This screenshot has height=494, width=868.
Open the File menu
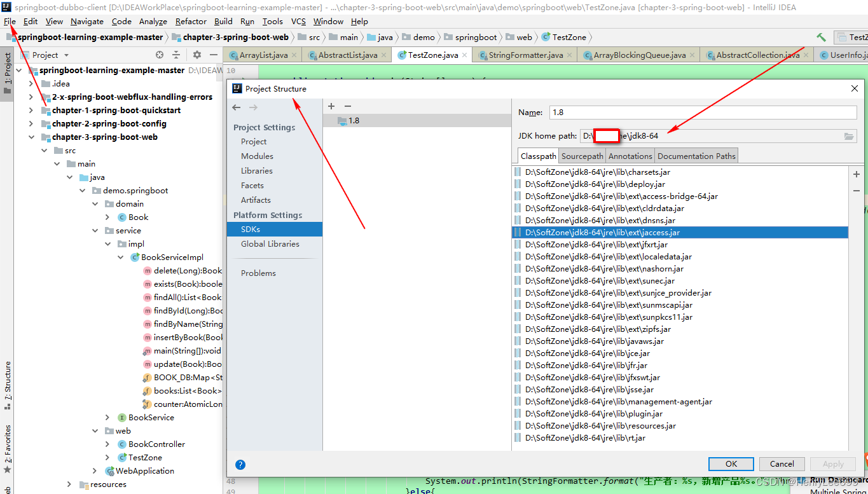click(10, 21)
